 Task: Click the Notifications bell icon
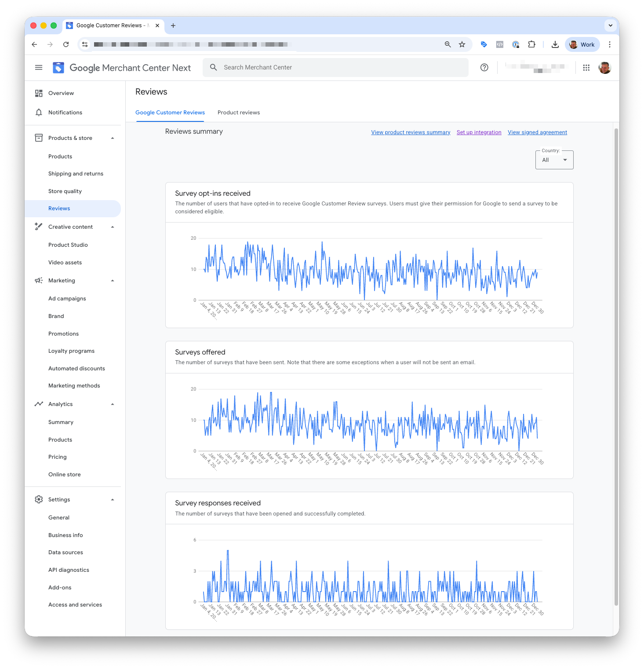click(x=39, y=113)
